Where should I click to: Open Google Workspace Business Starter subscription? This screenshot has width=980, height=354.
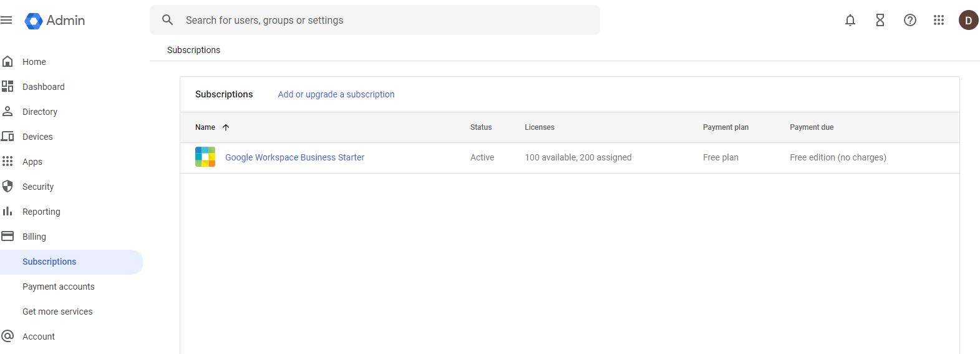[294, 157]
